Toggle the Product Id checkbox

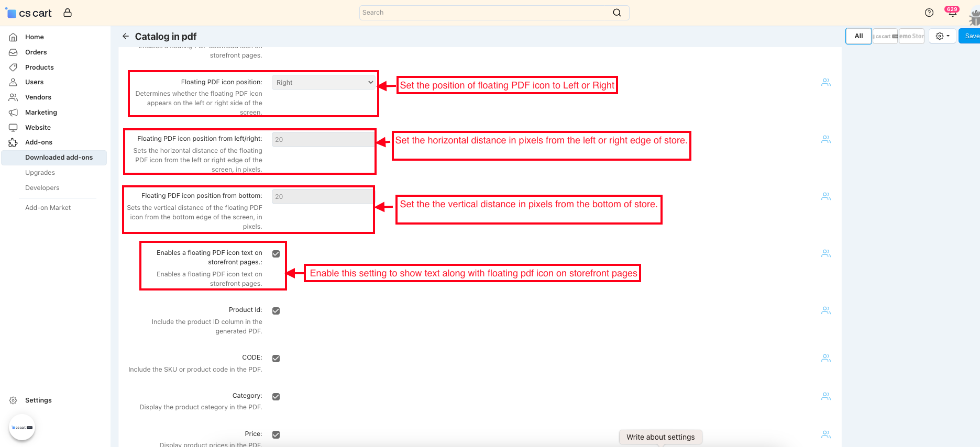[276, 311]
